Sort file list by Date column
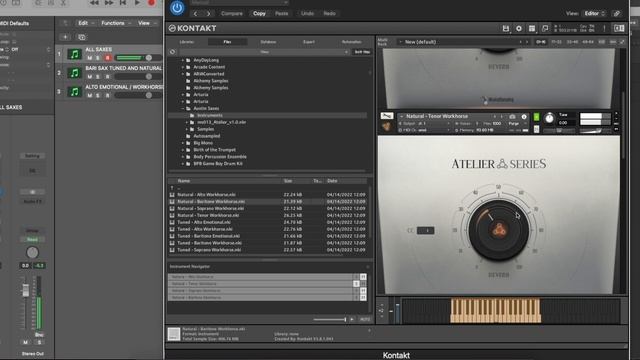This screenshot has height=360, width=640. [332, 181]
